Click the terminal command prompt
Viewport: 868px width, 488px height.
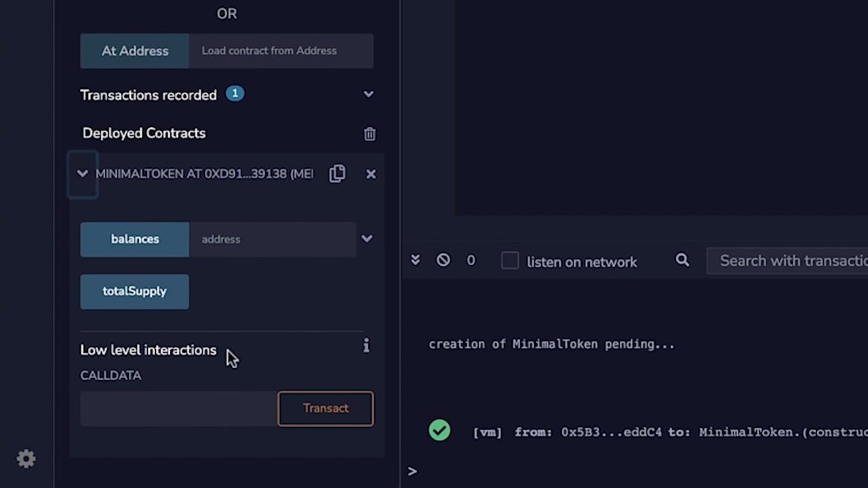(x=412, y=471)
